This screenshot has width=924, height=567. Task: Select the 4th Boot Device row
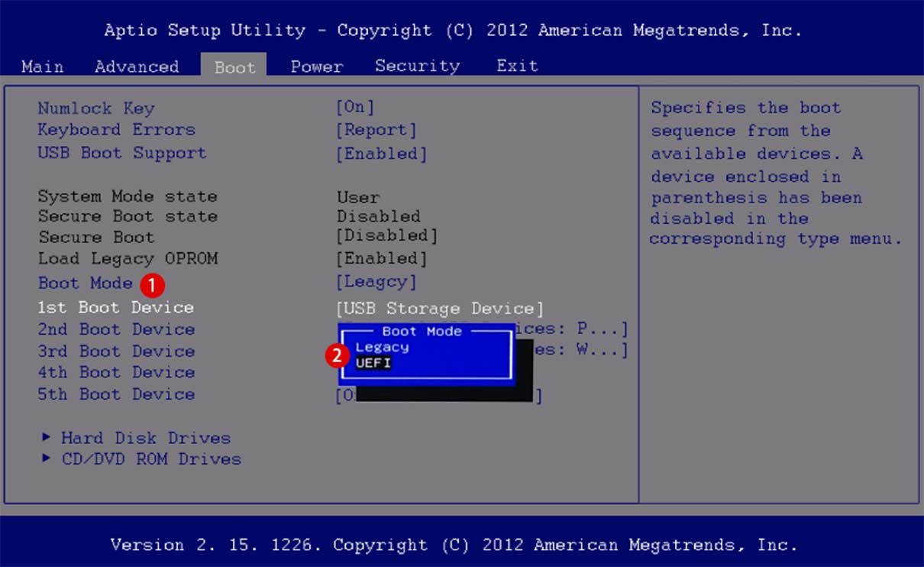pos(116,372)
